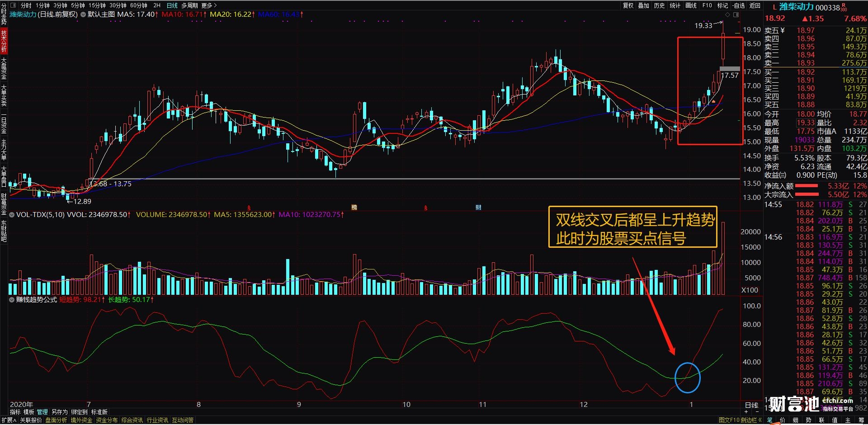
Task: Click the 复权 button in top toolbar
Action: pos(628,5)
